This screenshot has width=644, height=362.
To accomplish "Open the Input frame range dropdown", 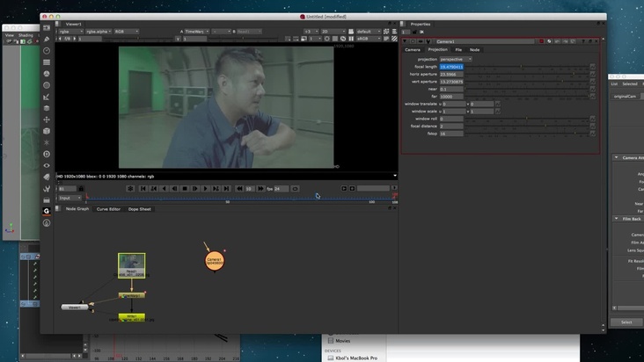I will click(70, 198).
